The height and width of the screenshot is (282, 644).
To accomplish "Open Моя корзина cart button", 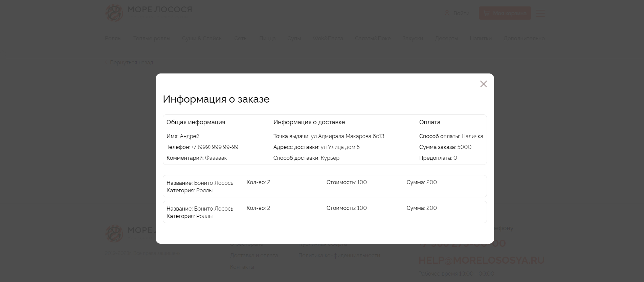I will [x=505, y=13].
